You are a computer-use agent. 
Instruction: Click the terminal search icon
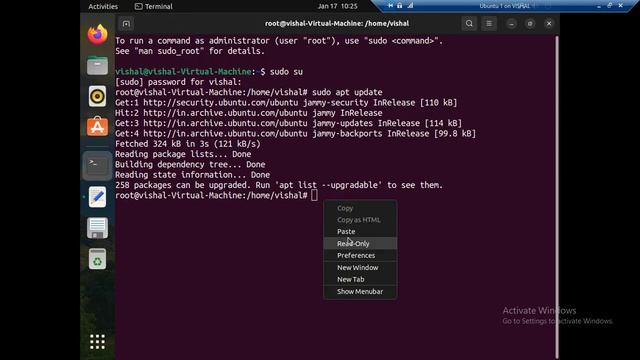click(469, 24)
